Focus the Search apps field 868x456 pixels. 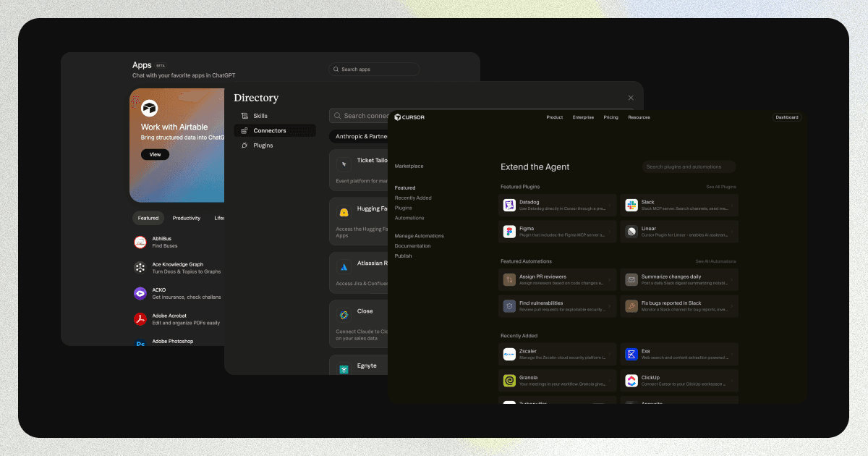tap(374, 69)
